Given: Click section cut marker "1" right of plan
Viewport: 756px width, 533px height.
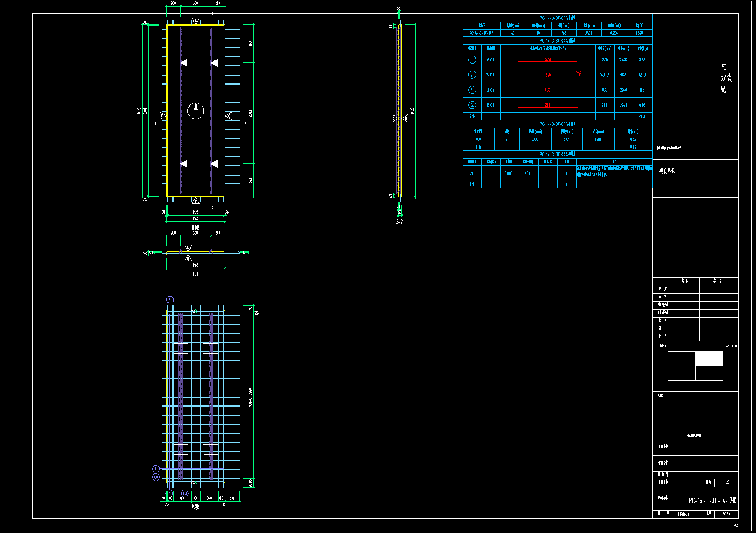Looking at the screenshot, I should (246, 124).
